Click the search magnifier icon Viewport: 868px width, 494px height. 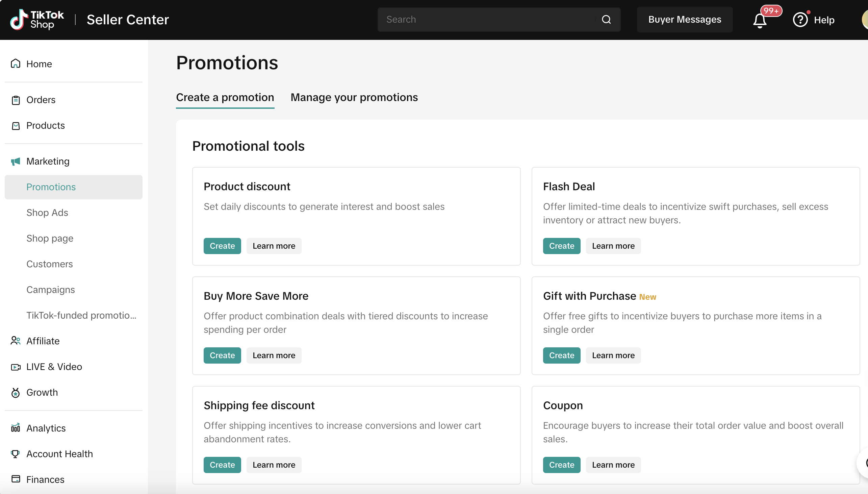(x=606, y=20)
